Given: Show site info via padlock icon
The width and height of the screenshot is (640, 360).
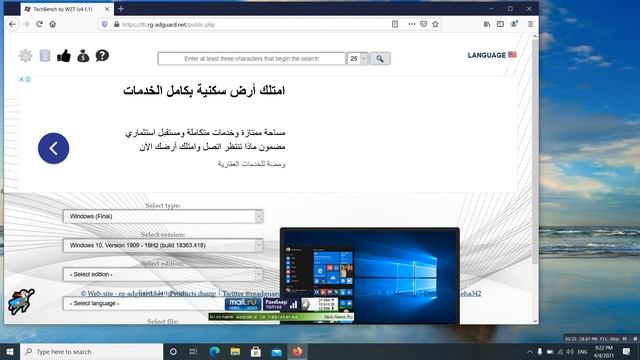Looking at the screenshot, I should [x=116, y=24].
